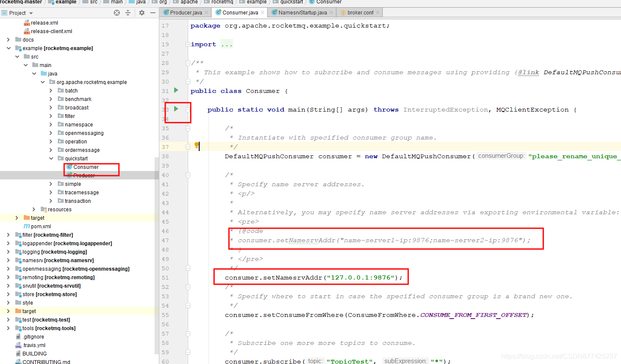Switch to the Producer.java tab
Viewport: 621px width, 364px height.
point(186,13)
